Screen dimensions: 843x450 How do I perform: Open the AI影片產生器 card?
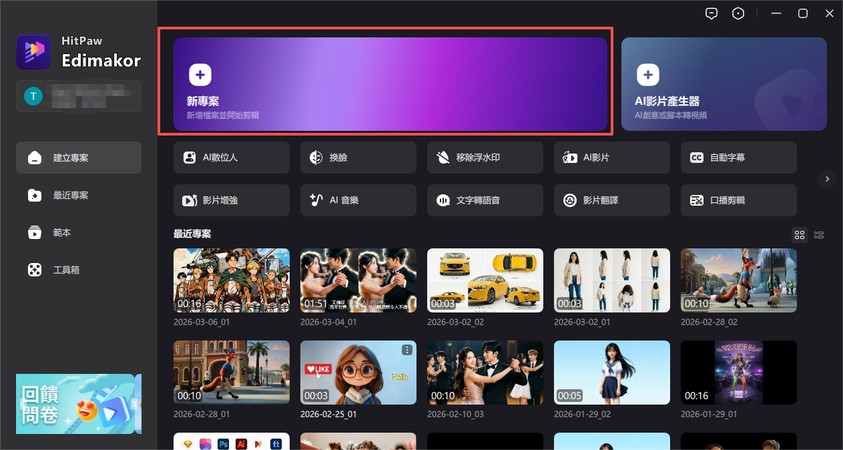(x=724, y=84)
